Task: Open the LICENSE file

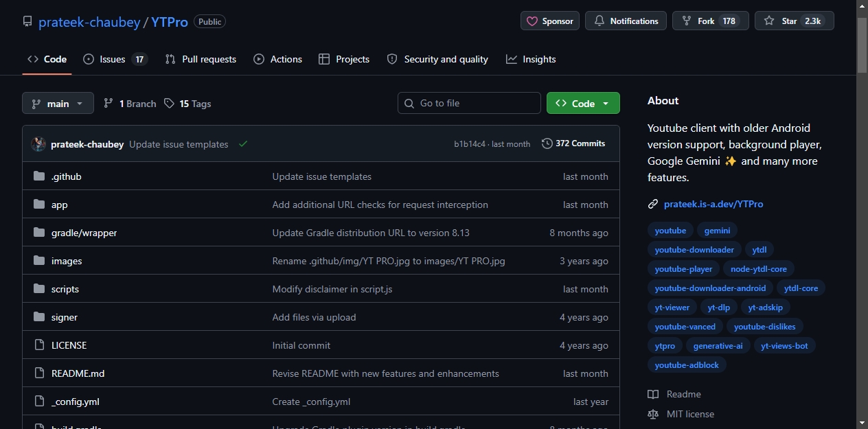Action: pos(69,345)
